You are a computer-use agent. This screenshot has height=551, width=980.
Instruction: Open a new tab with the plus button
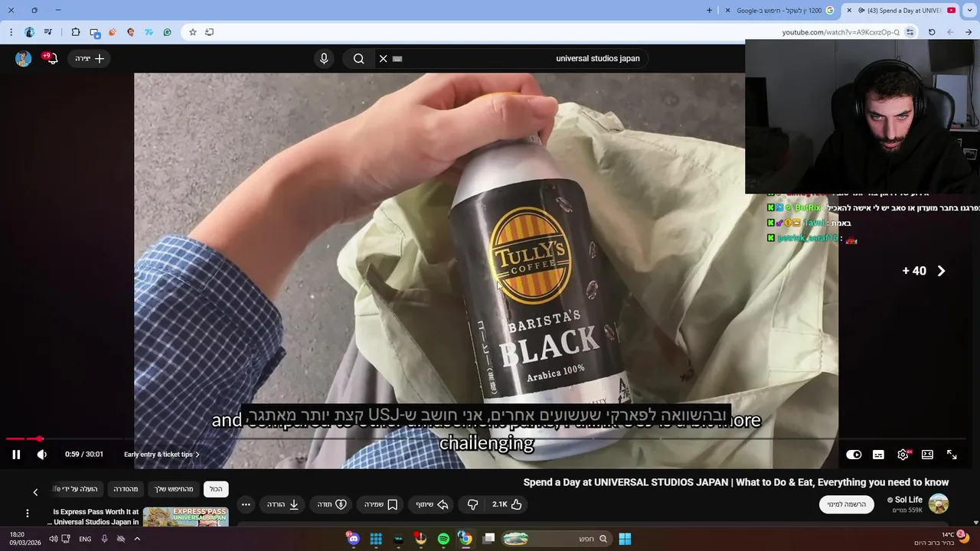(709, 11)
